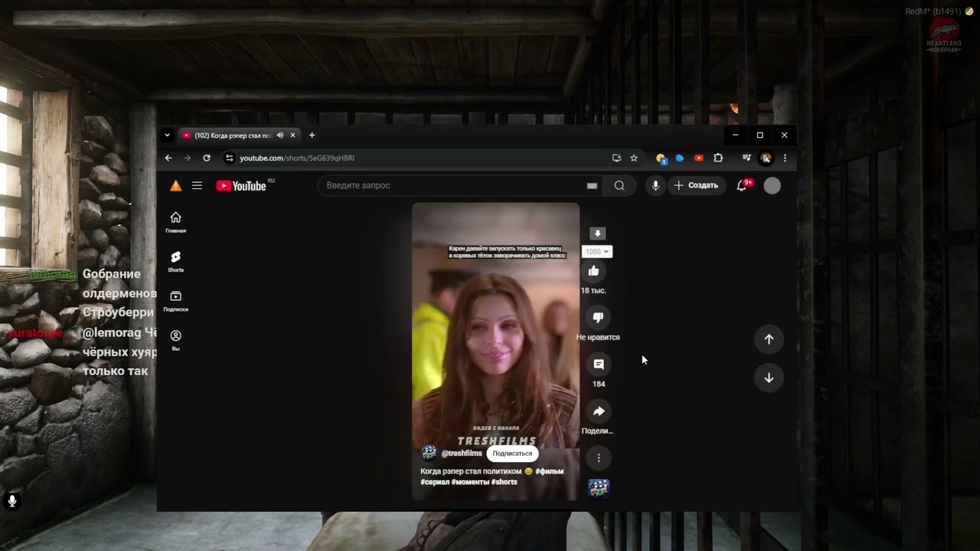Start voice search with microphone icon
The width and height of the screenshot is (980, 551).
coord(655,185)
